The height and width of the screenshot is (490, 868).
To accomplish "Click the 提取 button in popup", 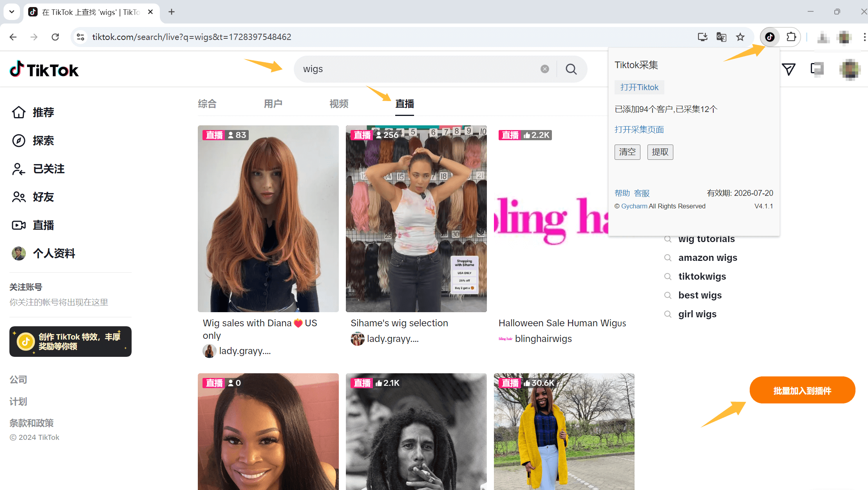I will [660, 152].
